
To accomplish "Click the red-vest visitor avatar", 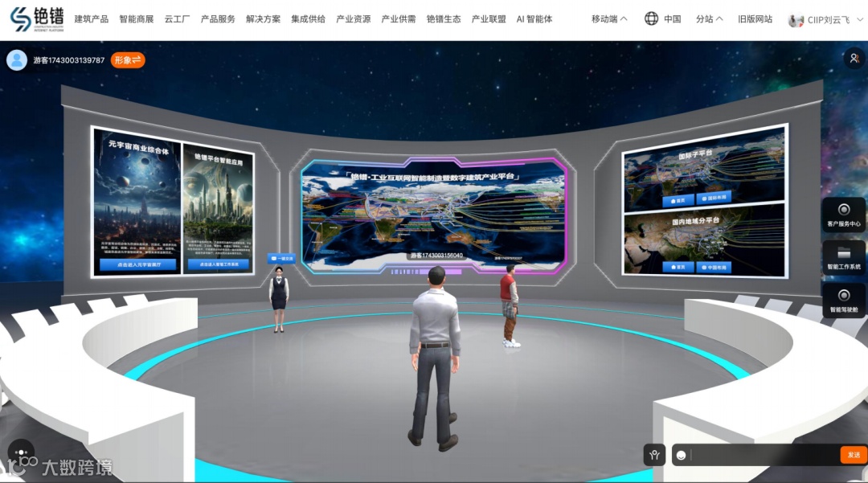I will tap(510, 306).
